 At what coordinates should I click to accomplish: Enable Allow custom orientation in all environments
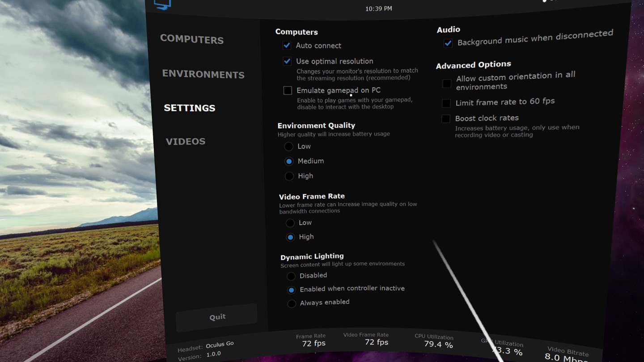tap(446, 83)
